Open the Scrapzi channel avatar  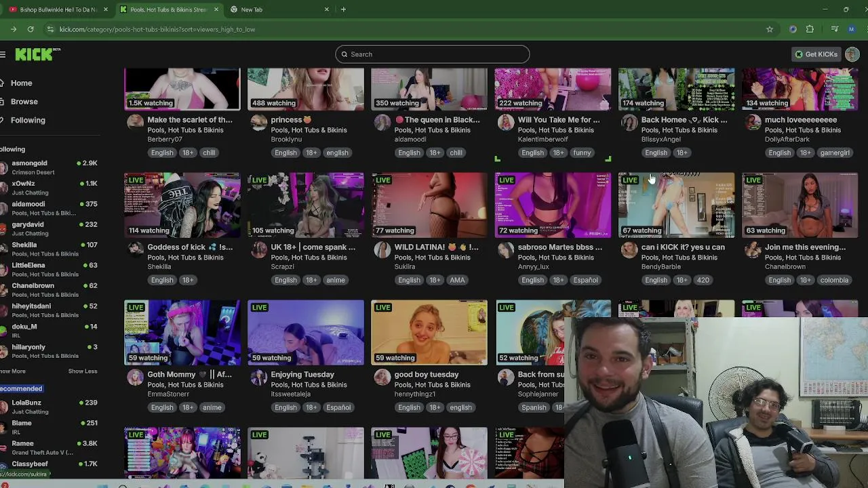coord(259,250)
